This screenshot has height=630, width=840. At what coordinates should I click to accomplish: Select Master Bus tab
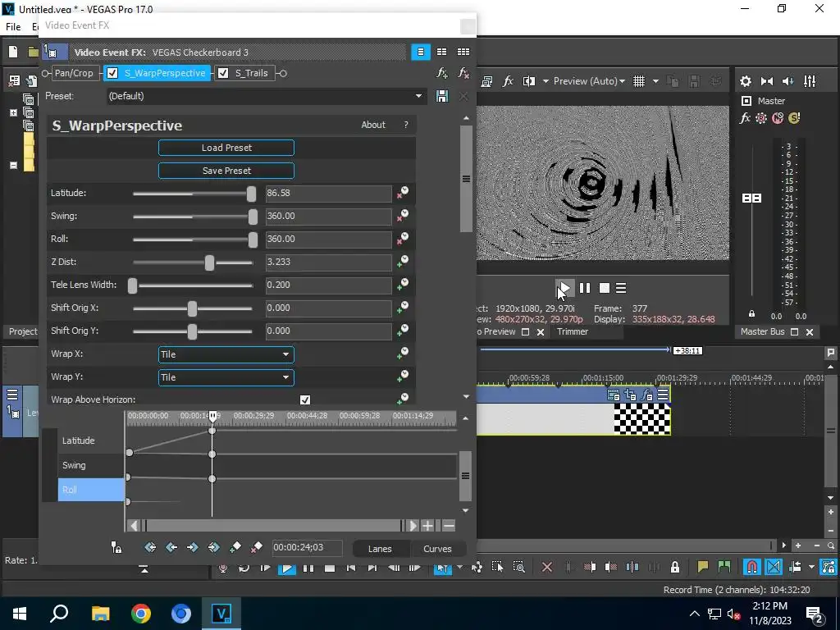pos(762,331)
